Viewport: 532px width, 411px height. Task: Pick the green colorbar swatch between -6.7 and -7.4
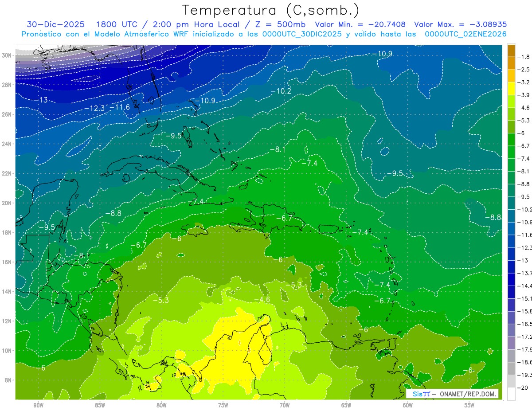pyautogui.click(x=511, y=152)
